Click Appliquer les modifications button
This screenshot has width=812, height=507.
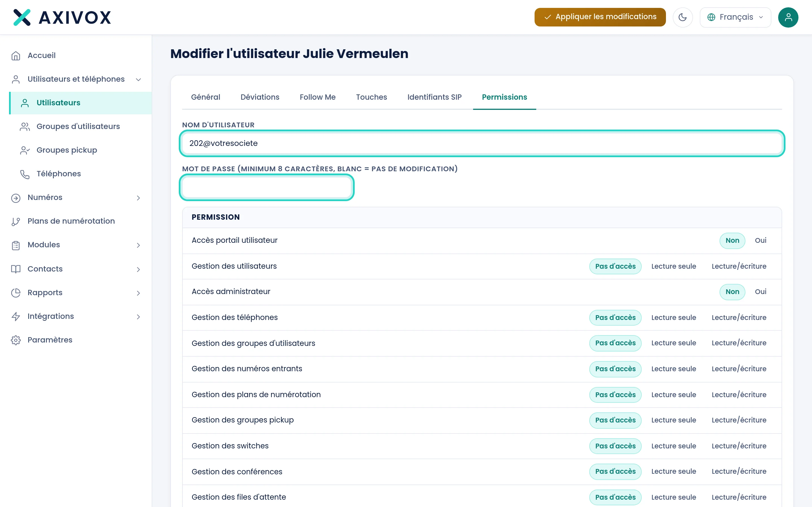600,17
